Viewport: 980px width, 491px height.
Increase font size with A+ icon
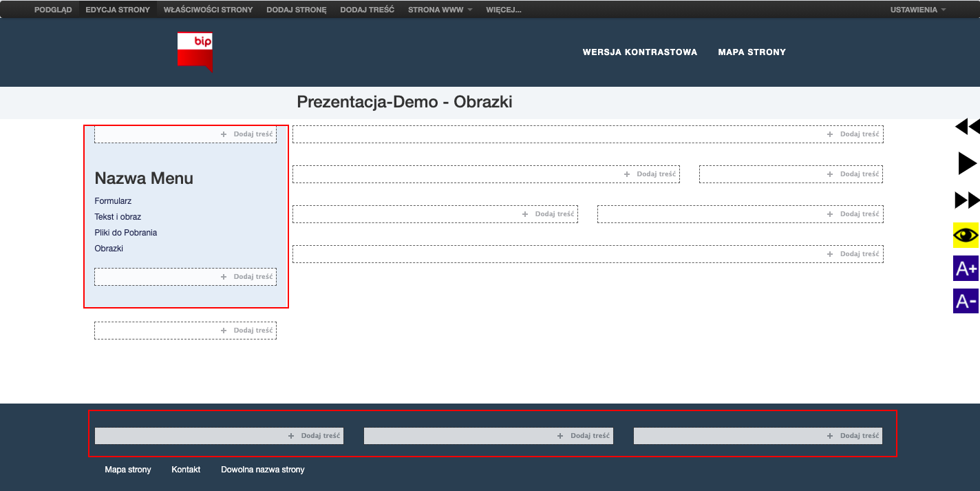966,269
